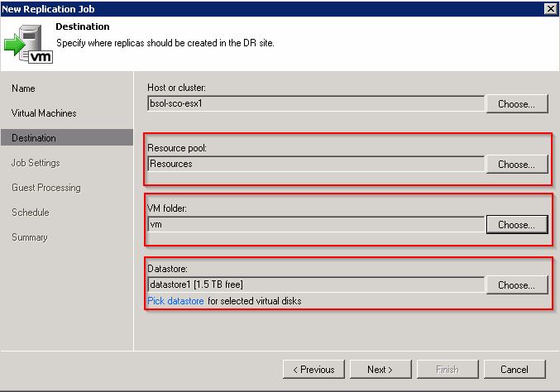Go to the Name wizard step

coord(23,88)
